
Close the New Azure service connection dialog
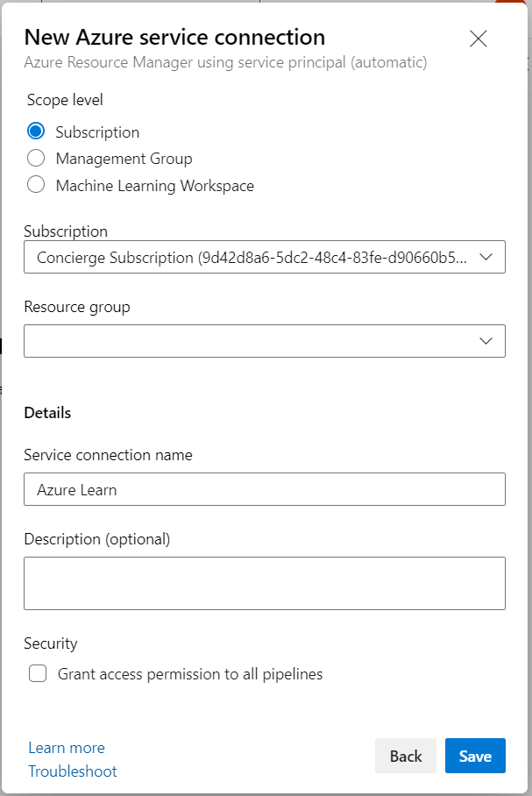click(x=478, y=39)
